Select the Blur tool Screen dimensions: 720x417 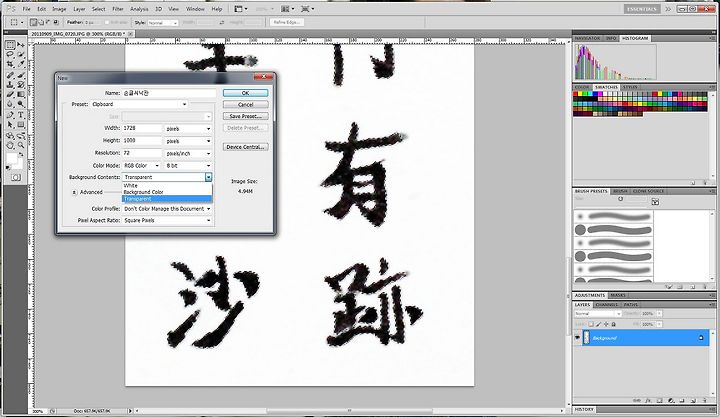tap(10, 104)
